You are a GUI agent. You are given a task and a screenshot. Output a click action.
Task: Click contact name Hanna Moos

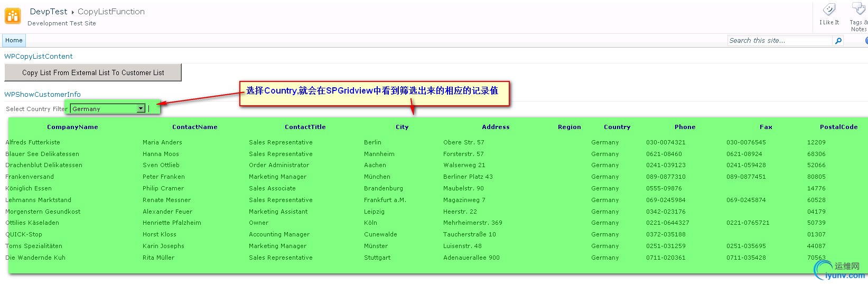161,154
